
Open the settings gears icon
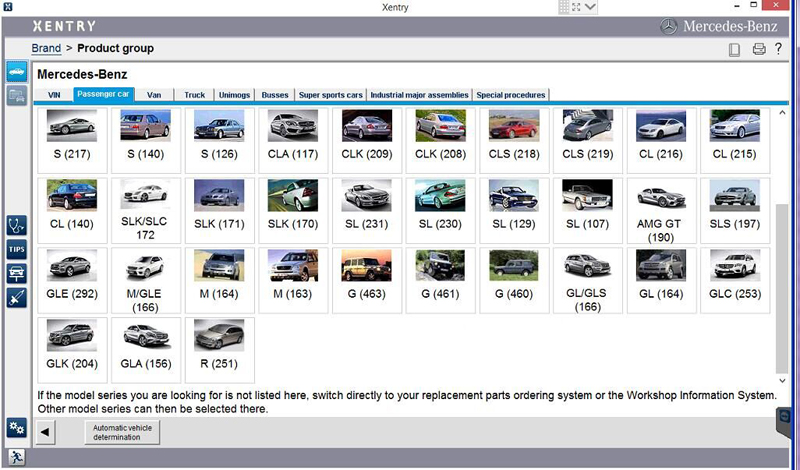click(x=16, y=428)
